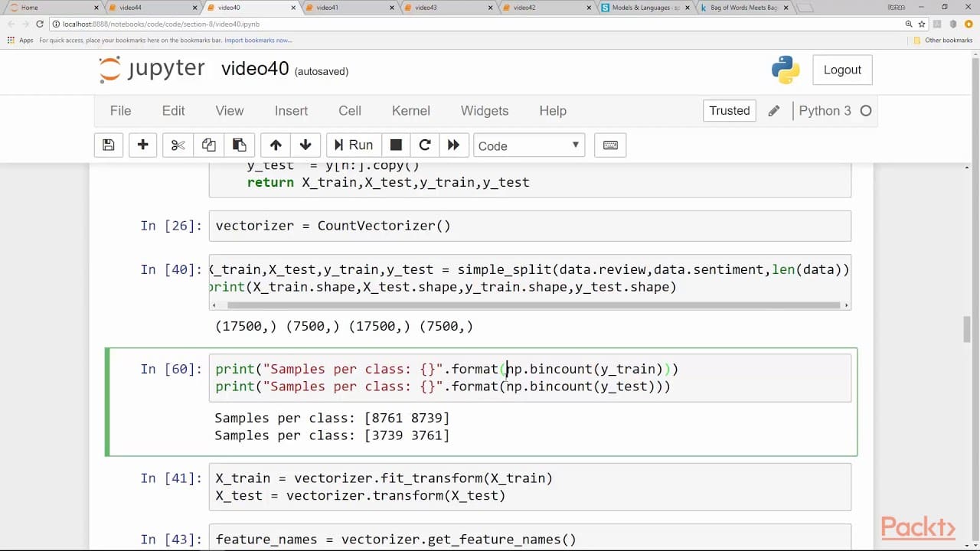Open the cell type Code dropdown
This screenshot has width=980, height=551.
click(528, 145)
